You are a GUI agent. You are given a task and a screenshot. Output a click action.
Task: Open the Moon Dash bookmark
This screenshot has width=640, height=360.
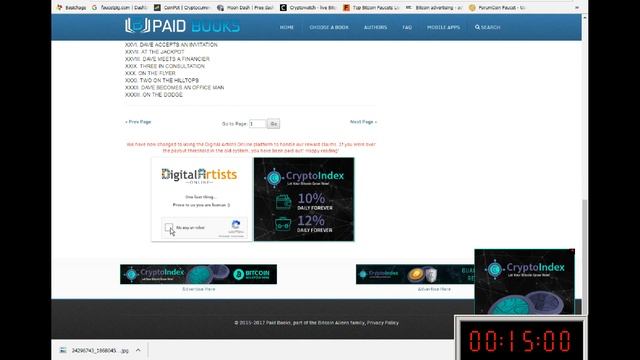pyautogui.click(x=245, y=7)
